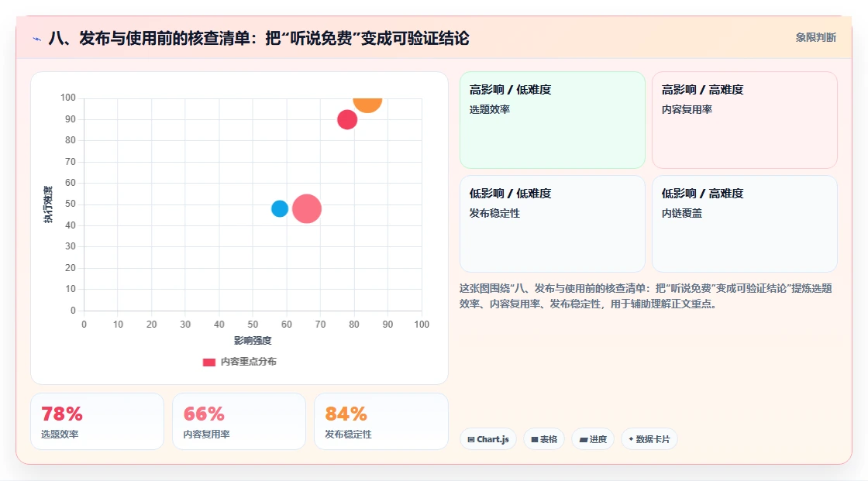Click the 内容重点分布 legend label

248,362
